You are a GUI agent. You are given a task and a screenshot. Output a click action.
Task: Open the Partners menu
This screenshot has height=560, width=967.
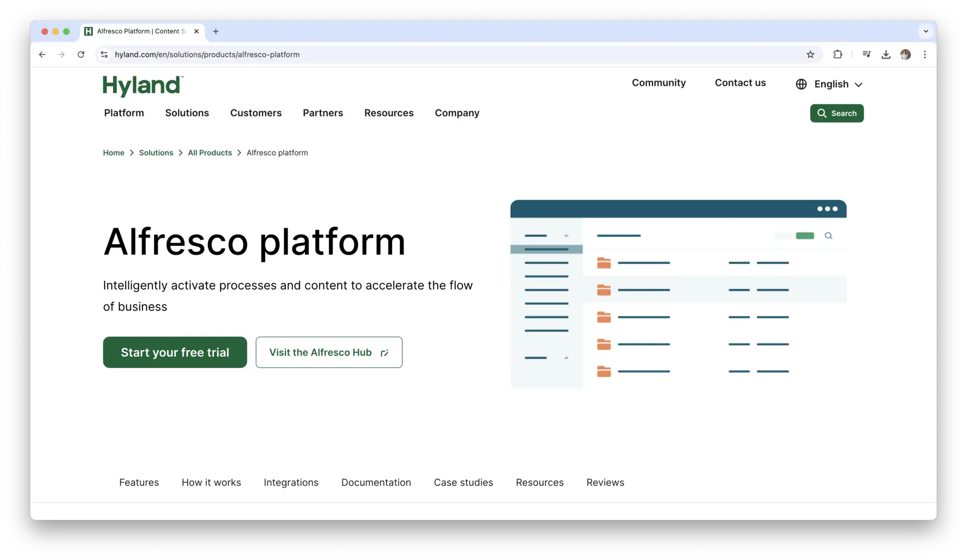[x=323, y=113]
